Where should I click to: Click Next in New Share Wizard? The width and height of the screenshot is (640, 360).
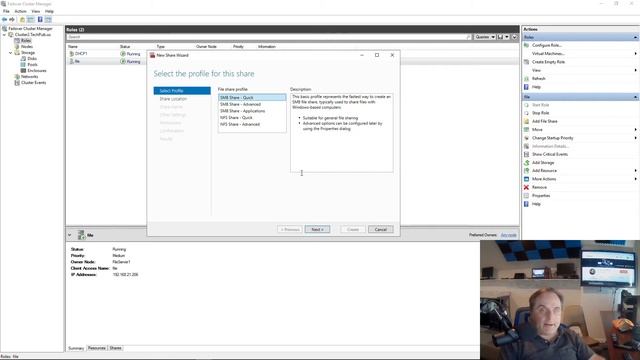pos(317,229)
